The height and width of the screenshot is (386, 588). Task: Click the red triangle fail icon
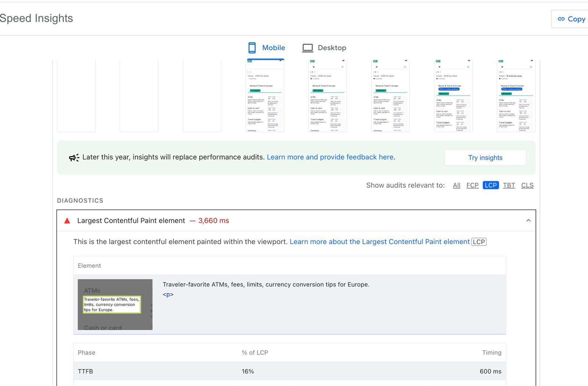[67, 221]
